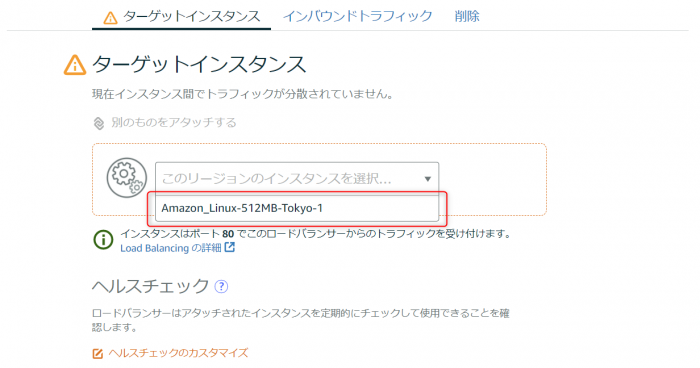
Task: Click the ヘルスチェック heading text
Action: (150, 286)
